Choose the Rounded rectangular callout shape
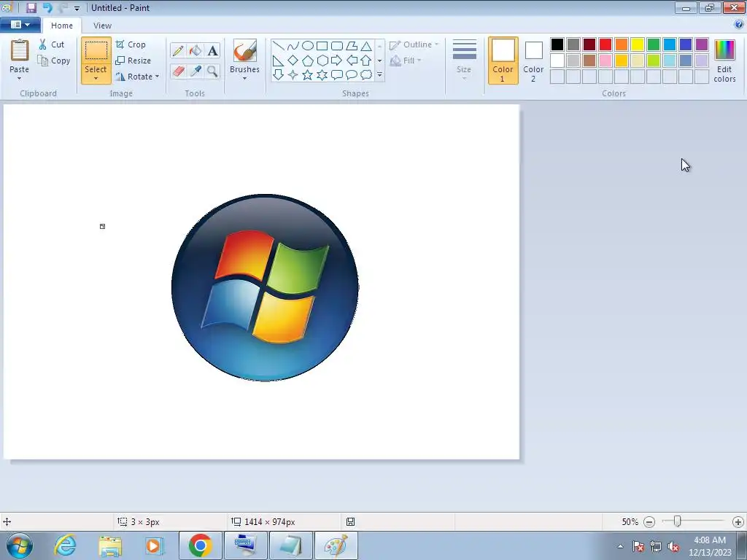 [x=337, y=75]
